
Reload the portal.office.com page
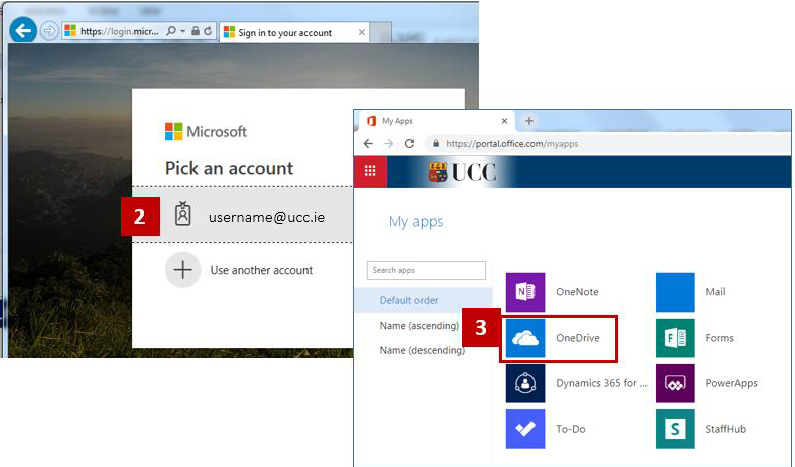point(409,144)
